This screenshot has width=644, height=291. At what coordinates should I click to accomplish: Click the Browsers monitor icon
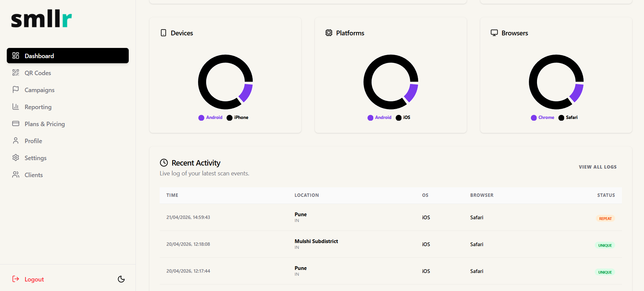click(494, 33)
